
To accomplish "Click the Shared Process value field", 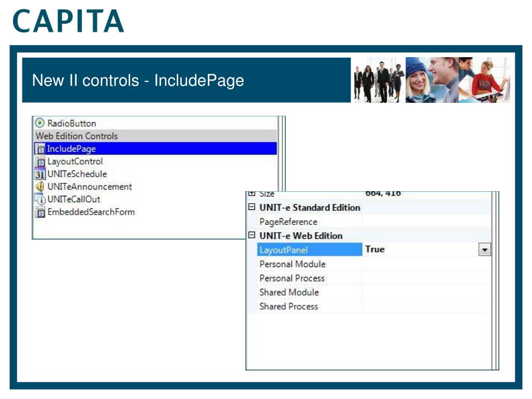I will (427, 306).
